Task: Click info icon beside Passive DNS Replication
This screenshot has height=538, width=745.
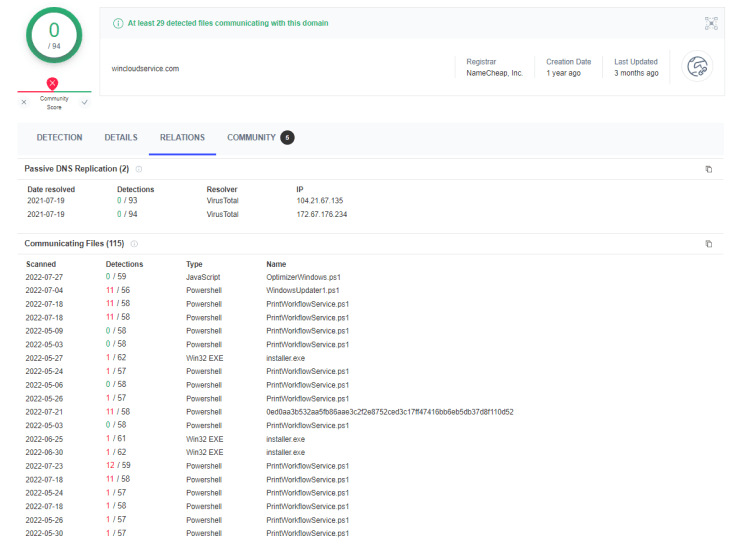Action: [139, 169]
